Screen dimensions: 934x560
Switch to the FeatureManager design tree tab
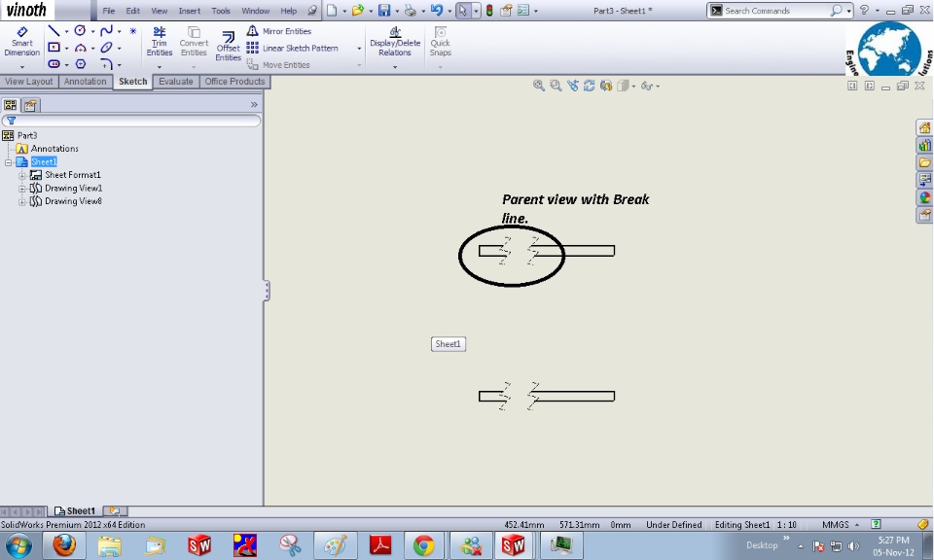point(10,105)
